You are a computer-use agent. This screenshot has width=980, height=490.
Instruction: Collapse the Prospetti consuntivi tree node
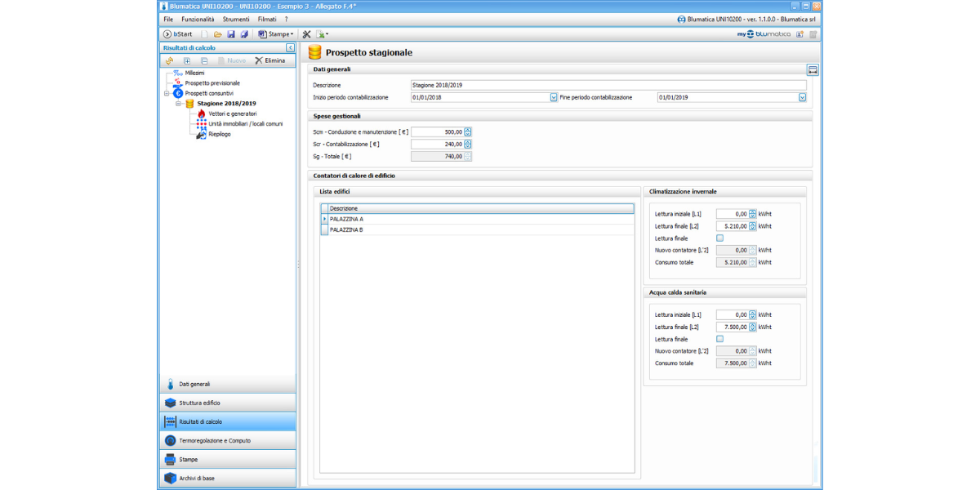pos(167,93)
